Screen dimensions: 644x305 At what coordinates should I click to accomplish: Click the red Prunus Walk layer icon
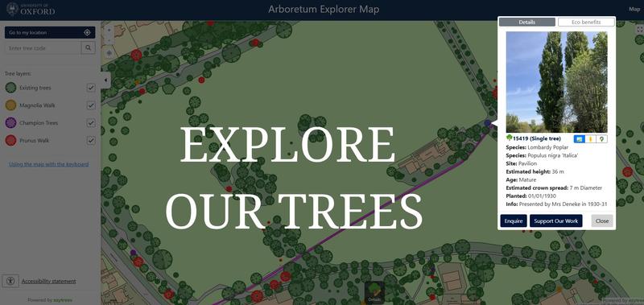click(11, 140)
